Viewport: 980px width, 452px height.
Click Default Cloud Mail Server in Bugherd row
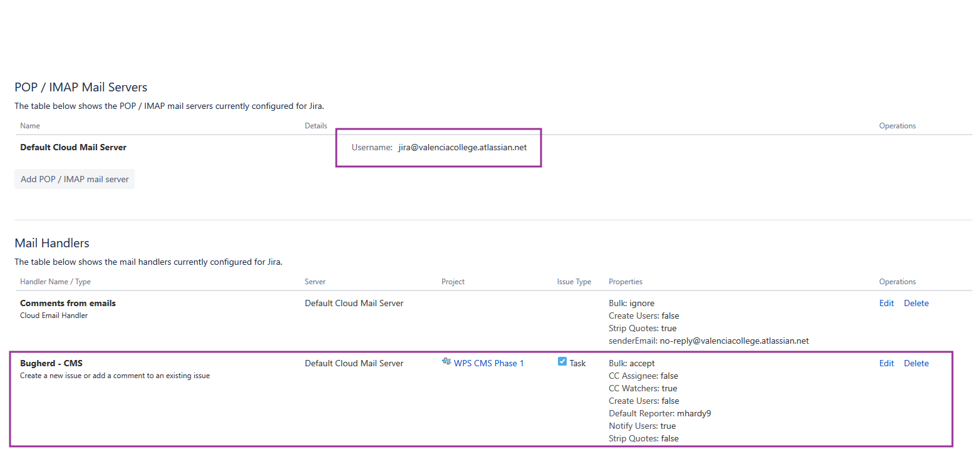[354, 363]
